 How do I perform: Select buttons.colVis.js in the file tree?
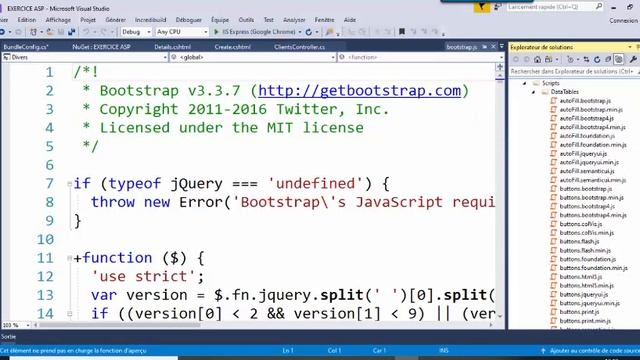pos(580,224)
